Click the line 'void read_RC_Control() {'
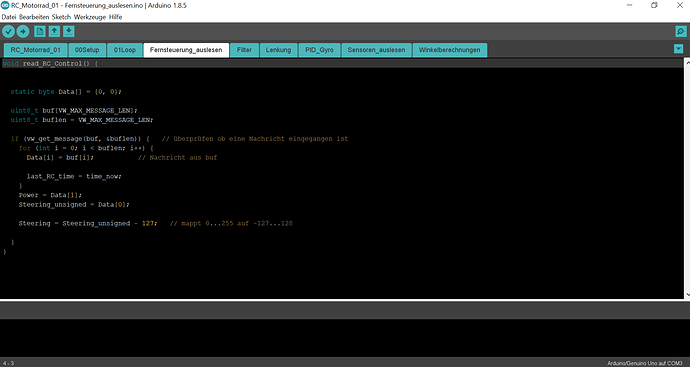 (x=51, y=64)
